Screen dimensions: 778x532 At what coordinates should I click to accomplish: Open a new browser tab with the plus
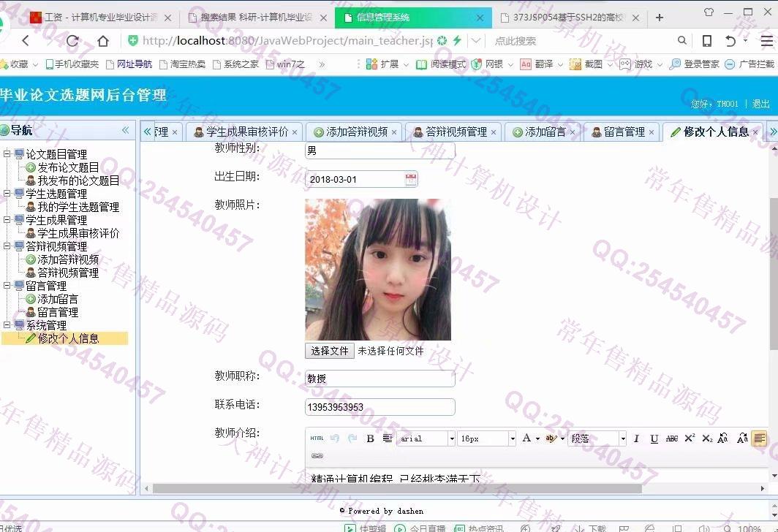coord(660,18)
